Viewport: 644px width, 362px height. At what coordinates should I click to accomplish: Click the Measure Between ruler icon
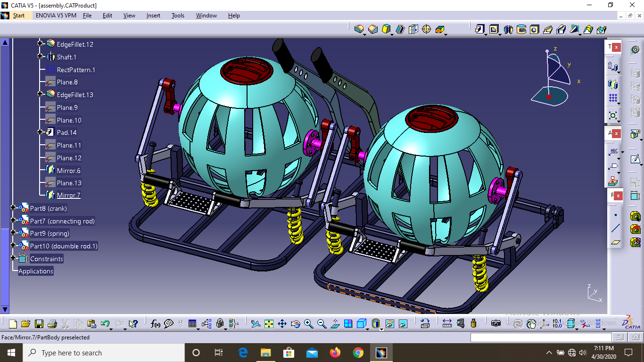pos(447,324)
